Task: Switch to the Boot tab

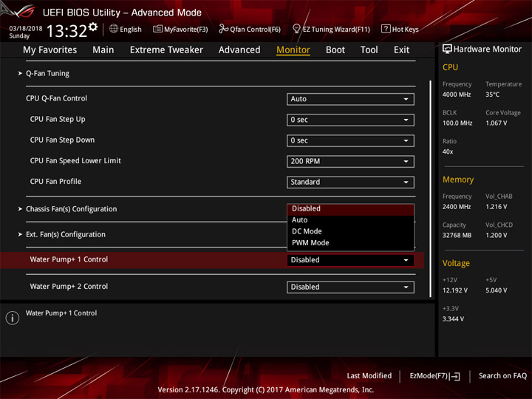Action: [335, 50]
